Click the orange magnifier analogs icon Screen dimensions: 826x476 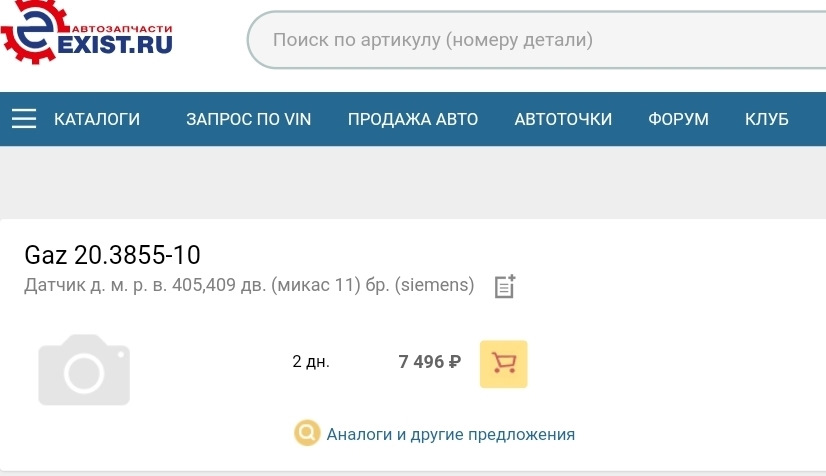[306, 433]
